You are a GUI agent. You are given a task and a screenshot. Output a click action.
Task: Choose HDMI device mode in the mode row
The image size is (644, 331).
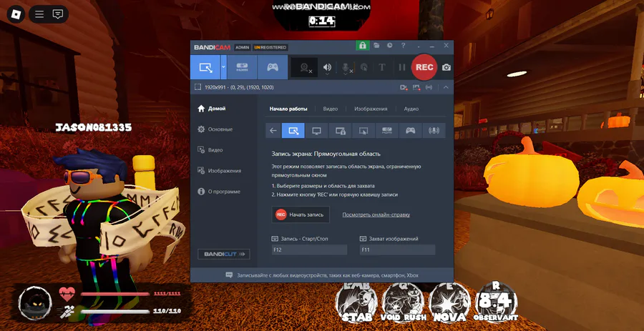[x=387, y=130]
